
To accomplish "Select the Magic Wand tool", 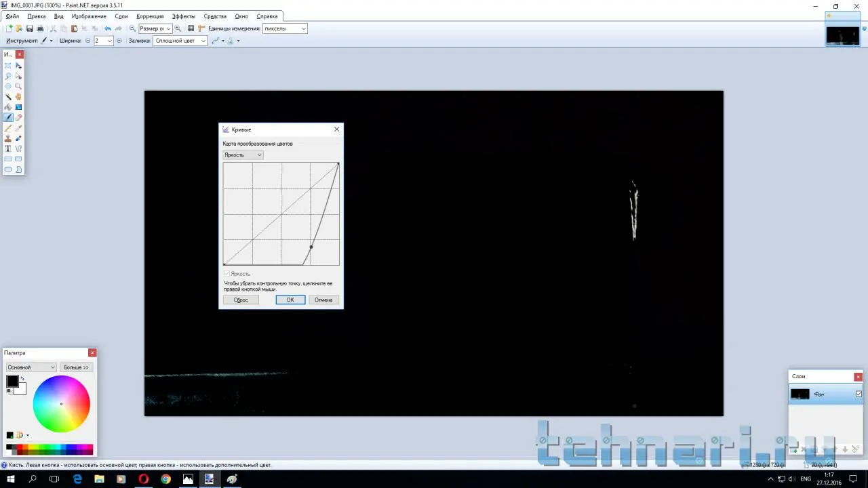I will click(x=8, y=97).
